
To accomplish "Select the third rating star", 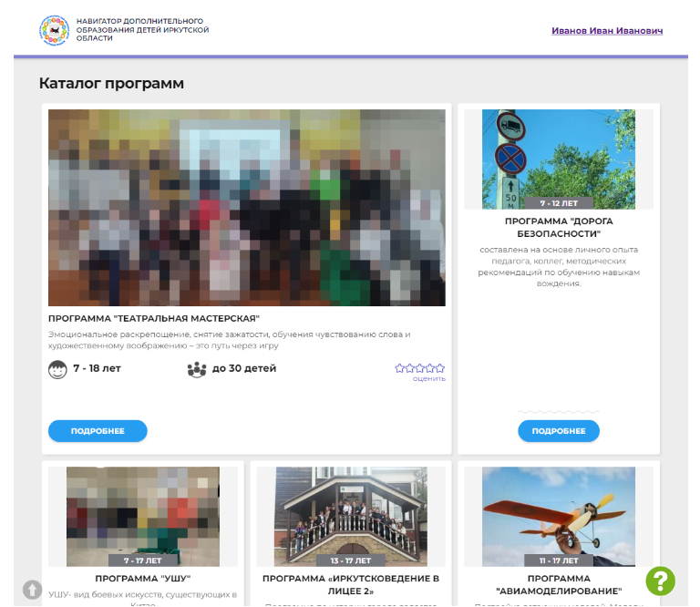I will pos(420,368).
